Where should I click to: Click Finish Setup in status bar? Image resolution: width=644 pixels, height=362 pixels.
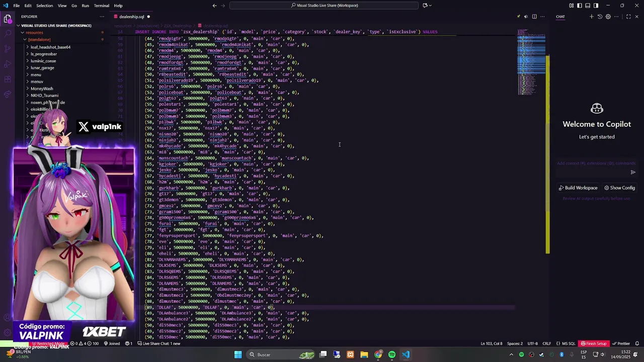[594, 344]
